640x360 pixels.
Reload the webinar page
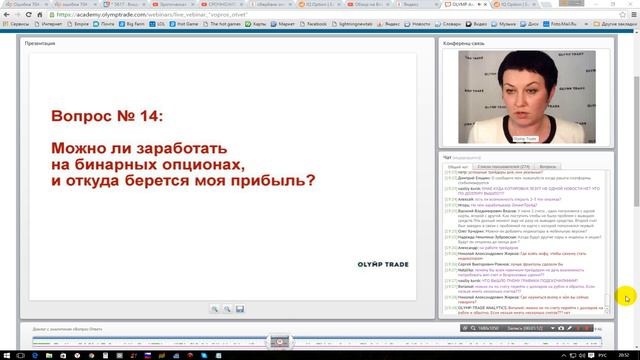coord(29,15)
